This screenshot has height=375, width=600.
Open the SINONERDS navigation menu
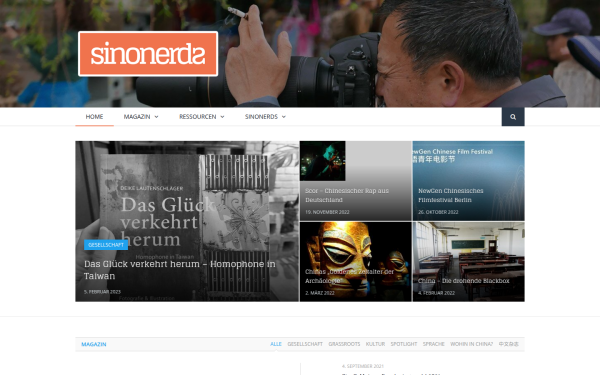[x=261, y=117]
